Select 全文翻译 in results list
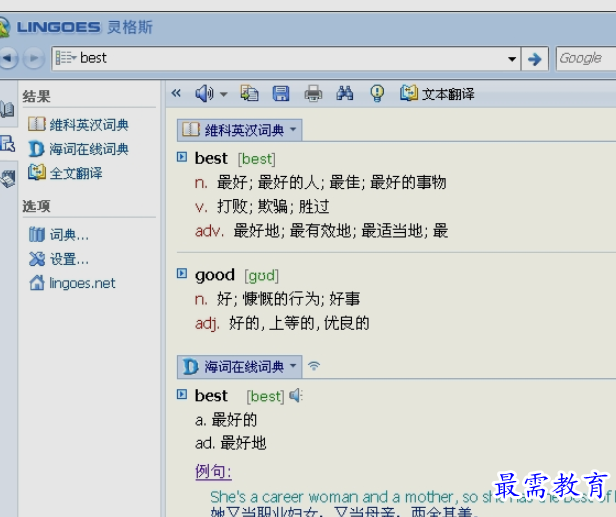The width and height of the screenshot is (616, 517). tap(65, 173)
